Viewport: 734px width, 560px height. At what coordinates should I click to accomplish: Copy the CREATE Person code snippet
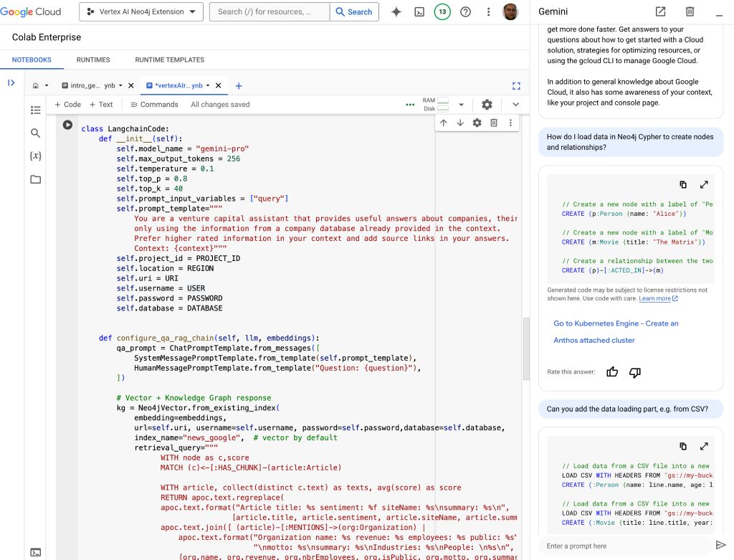click(683, 184)
